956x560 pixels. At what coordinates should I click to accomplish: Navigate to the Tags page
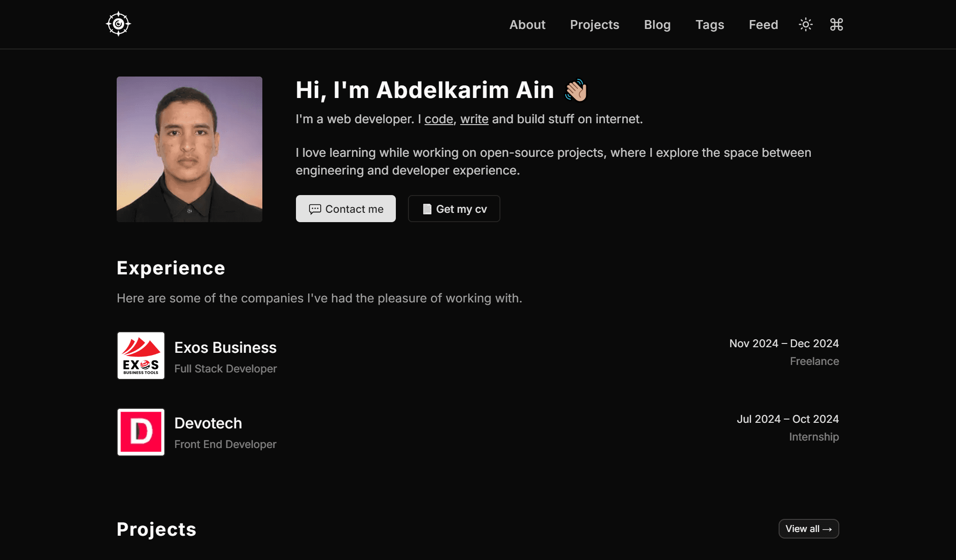[x=710, y=25]
